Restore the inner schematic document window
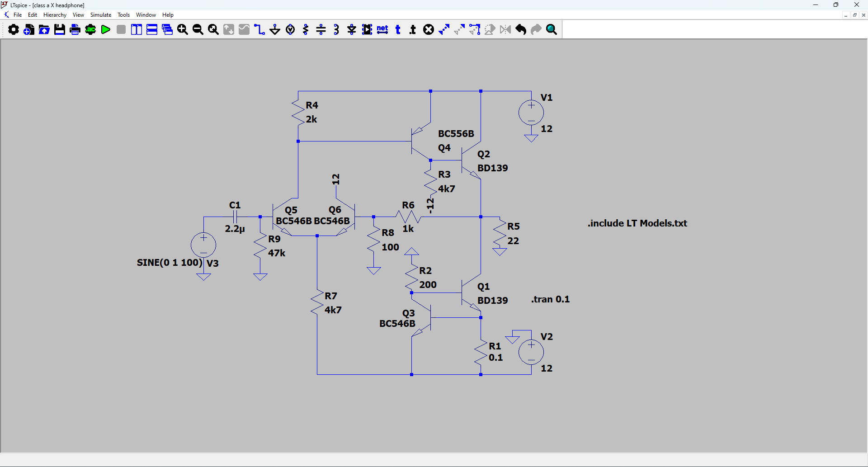This screenshot has height=467, width=868. click(855, 15)
